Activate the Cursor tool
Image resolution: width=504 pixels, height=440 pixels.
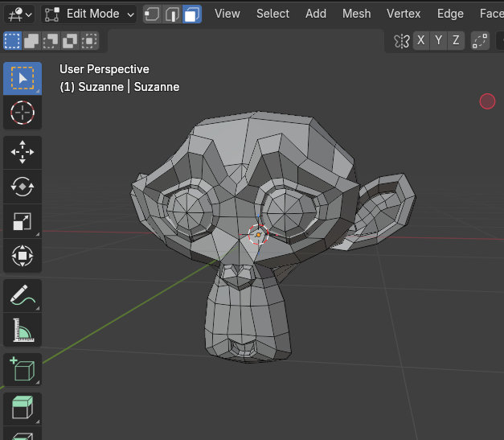pos(23,113)
